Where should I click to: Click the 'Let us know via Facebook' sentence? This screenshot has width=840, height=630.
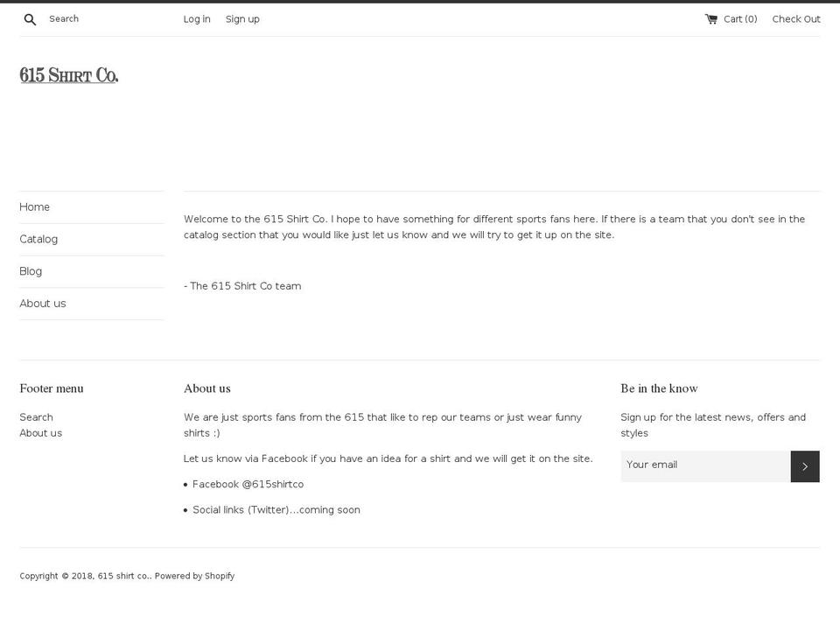coord(388,458)
